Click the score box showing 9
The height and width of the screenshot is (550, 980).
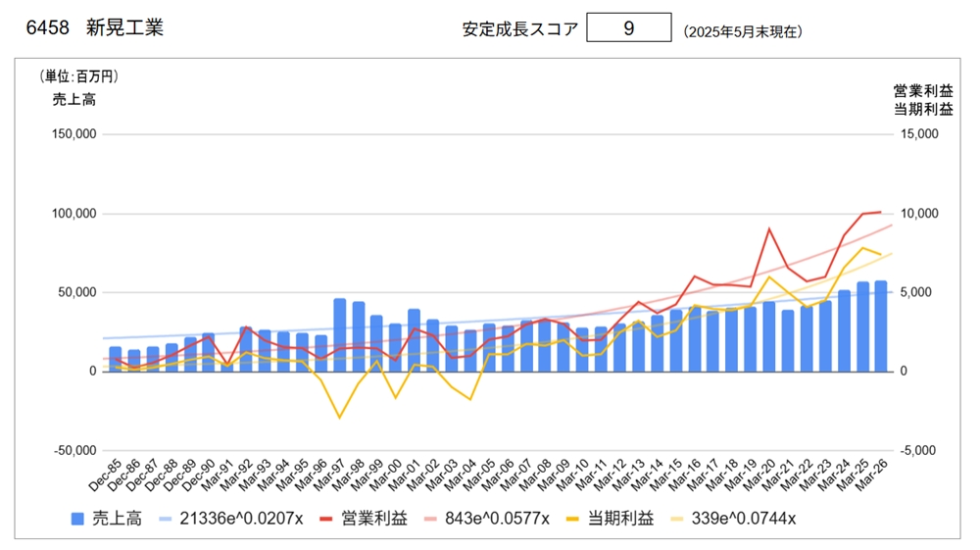pos(629,27)
